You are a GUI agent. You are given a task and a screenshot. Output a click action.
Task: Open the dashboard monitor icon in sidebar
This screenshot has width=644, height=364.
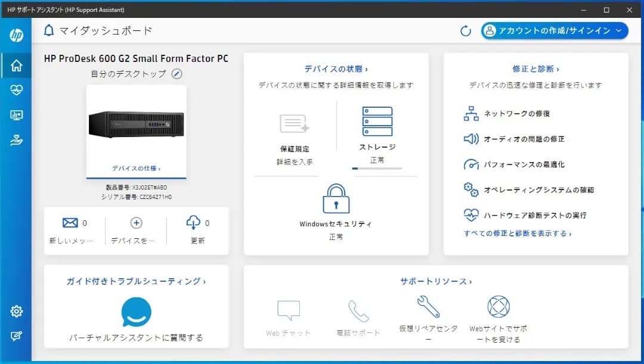pos(16,115)
